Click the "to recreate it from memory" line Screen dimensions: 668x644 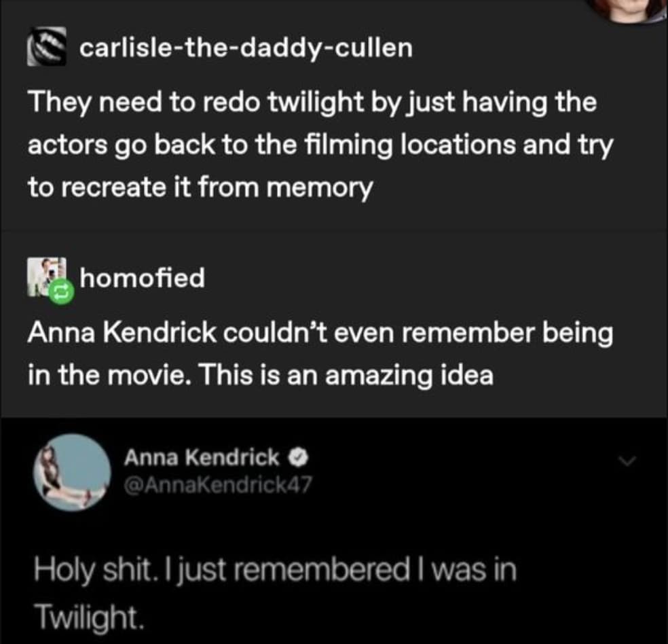tap(200, 187)
